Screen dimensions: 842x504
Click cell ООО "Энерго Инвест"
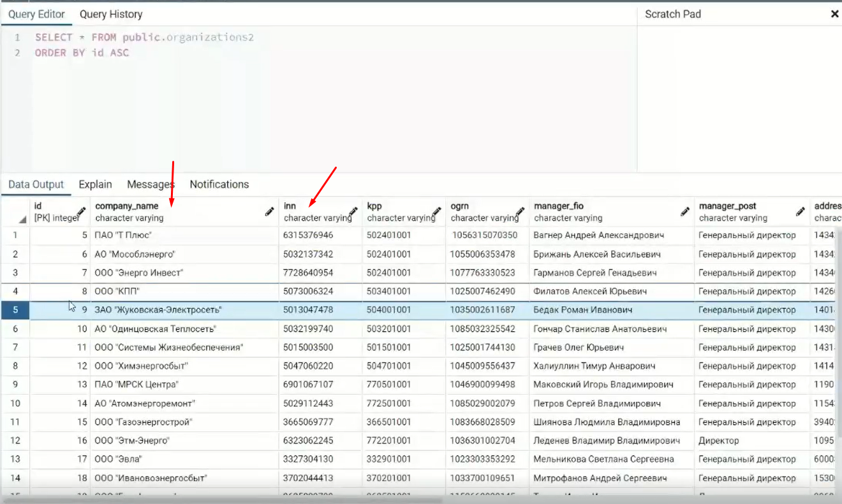click(184, 272)
